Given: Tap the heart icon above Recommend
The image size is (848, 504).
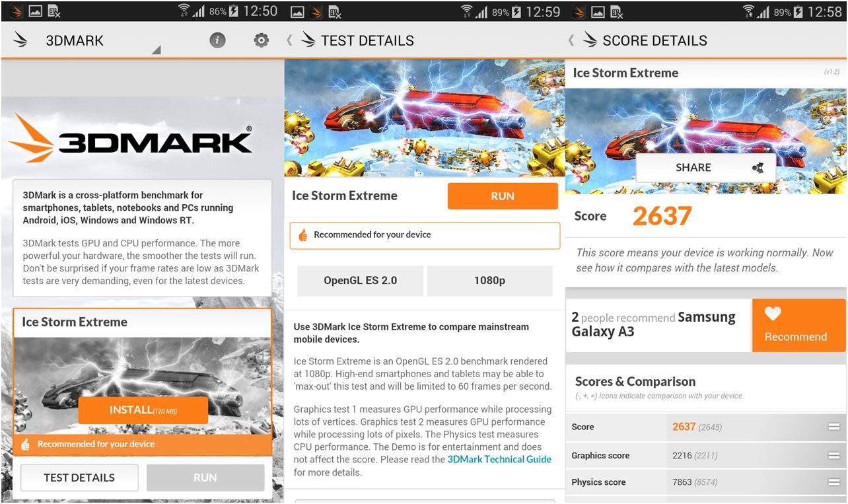Looking at the screenshot, I should coord(773,314).
